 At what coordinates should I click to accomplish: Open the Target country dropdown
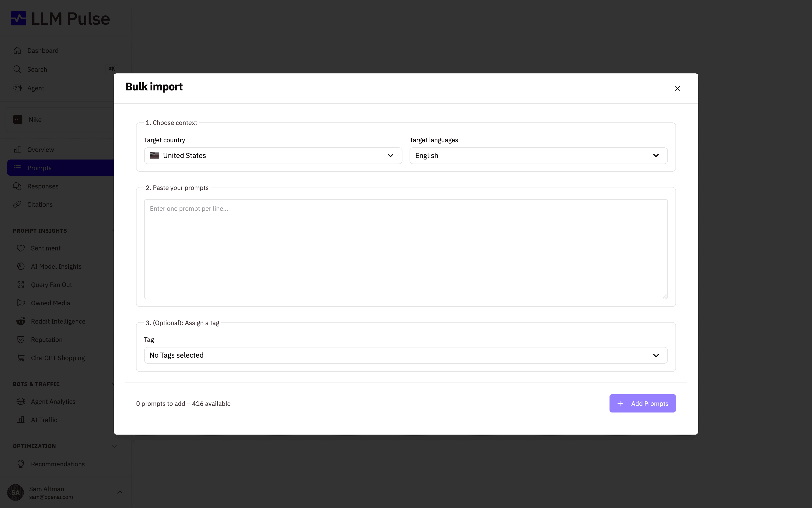click(273, 155)
